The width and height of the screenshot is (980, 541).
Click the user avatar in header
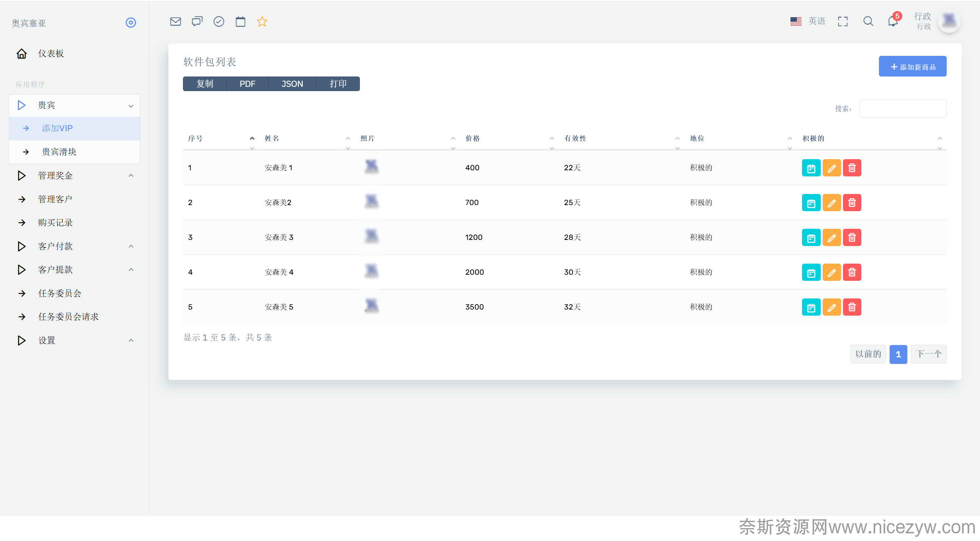click(949, 21)
